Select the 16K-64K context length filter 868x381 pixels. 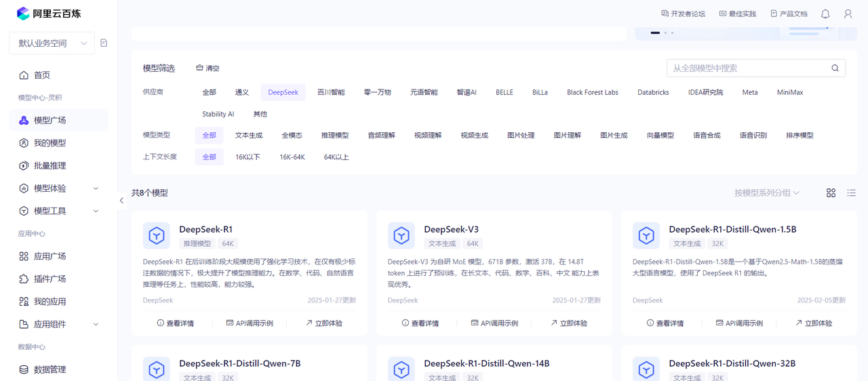292,157
